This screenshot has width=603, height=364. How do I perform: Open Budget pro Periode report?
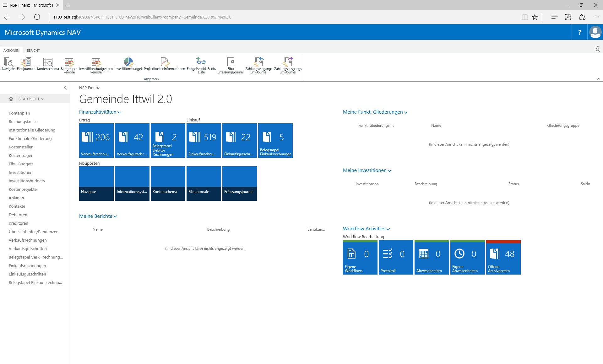coord(69,66)
